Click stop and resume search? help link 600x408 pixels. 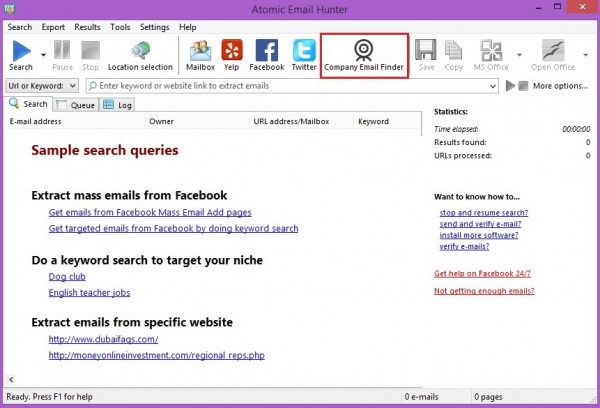484,213
